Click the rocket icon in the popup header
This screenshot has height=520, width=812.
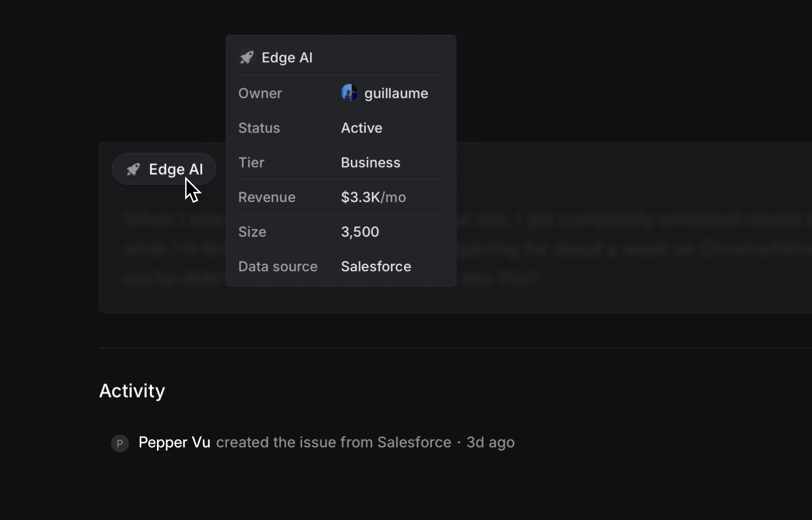247,57
